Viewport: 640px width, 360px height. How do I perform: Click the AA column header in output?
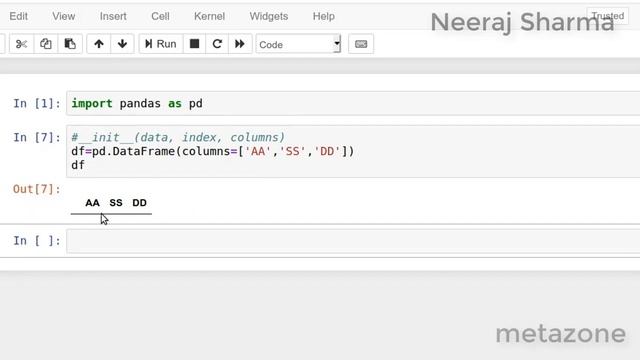coord(92,203)
